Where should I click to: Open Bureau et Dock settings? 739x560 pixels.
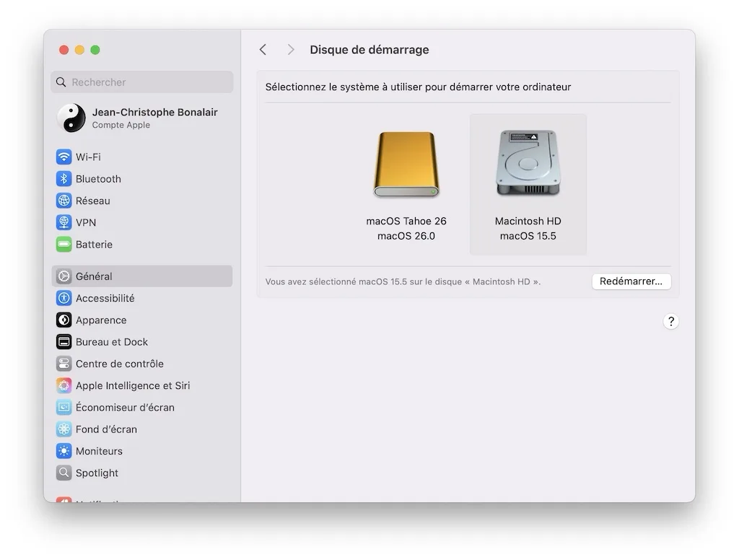click(x=112, y=341)
